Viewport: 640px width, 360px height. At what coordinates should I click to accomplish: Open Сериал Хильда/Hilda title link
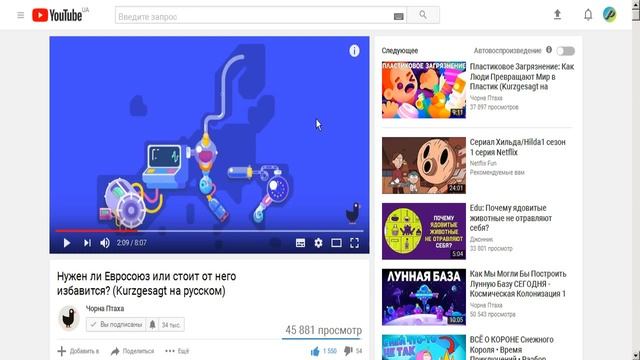518,147
